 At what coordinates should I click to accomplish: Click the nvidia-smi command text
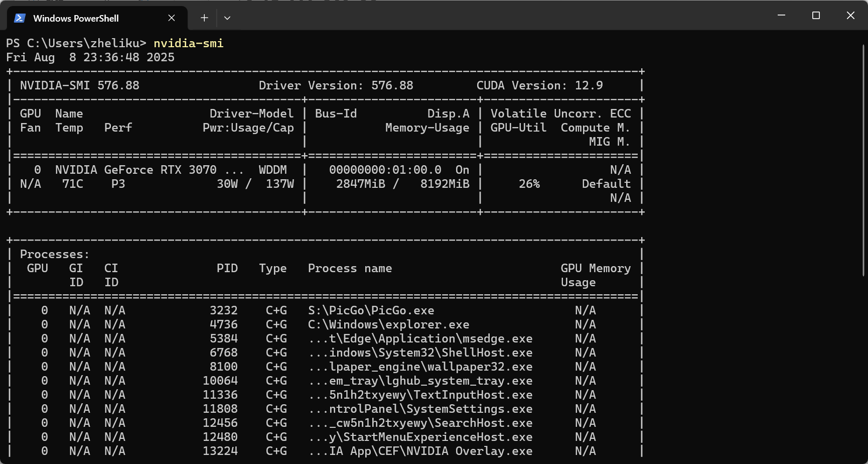coord(189,43)
